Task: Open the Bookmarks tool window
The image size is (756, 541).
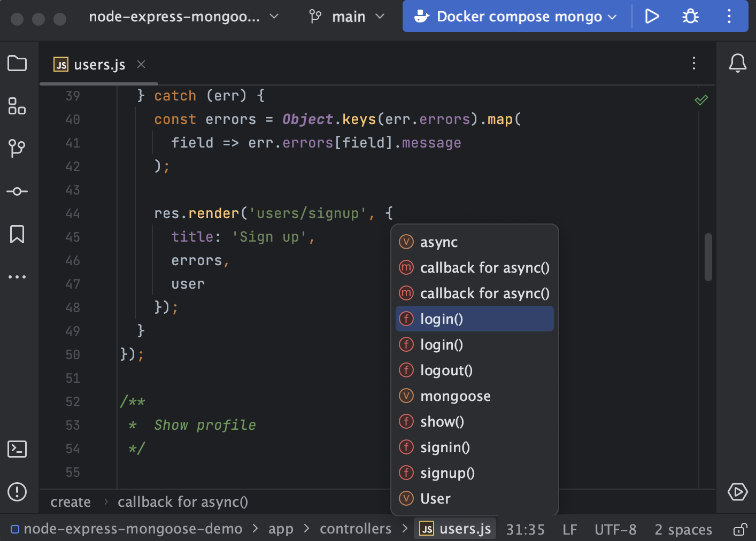Action: pyautogui.click(x=17, y=234)
